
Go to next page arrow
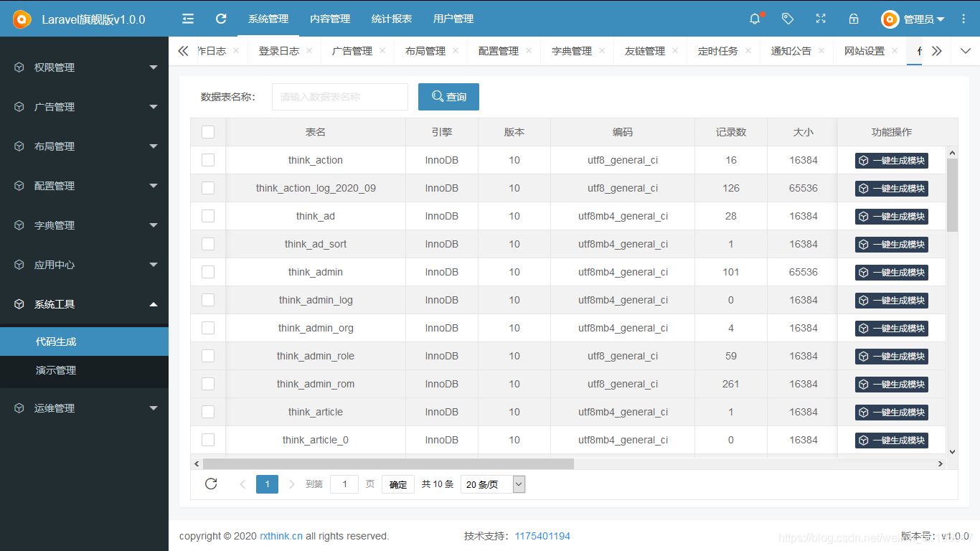tap(291, 484)
